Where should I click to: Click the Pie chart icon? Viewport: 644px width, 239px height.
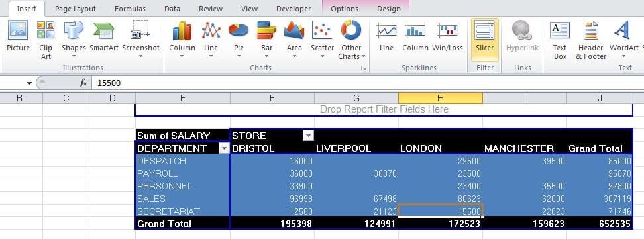pos(239,40)
